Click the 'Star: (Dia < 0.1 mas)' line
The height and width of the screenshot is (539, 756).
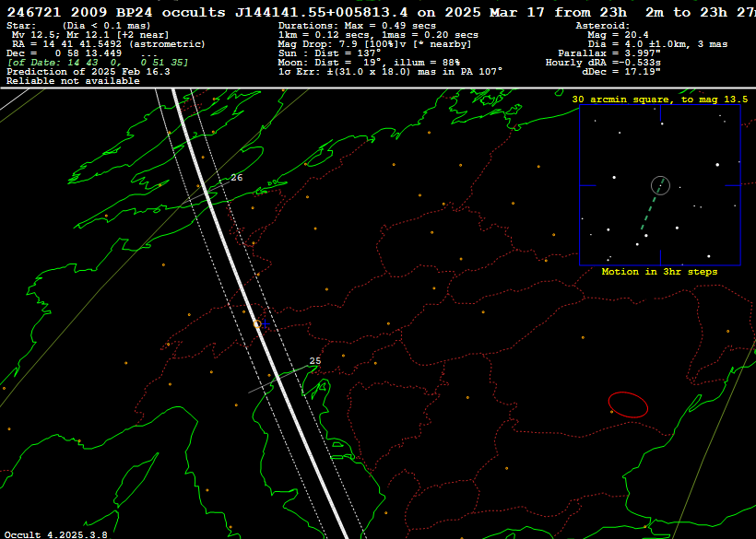tap(78, 26)
